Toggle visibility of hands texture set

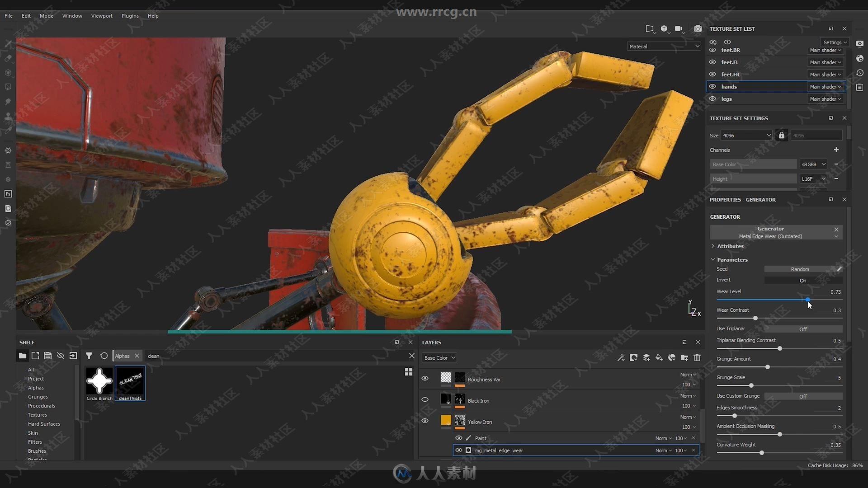(713, 86)
